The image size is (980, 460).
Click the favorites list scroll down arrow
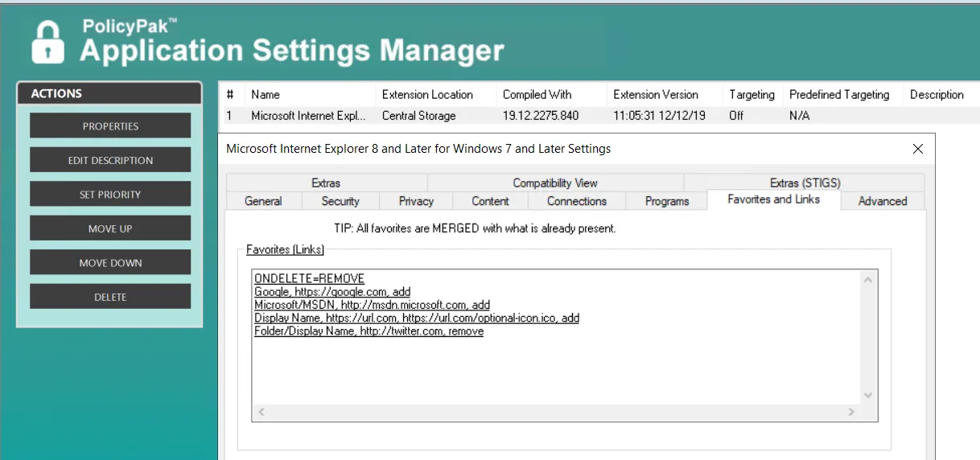868,396
